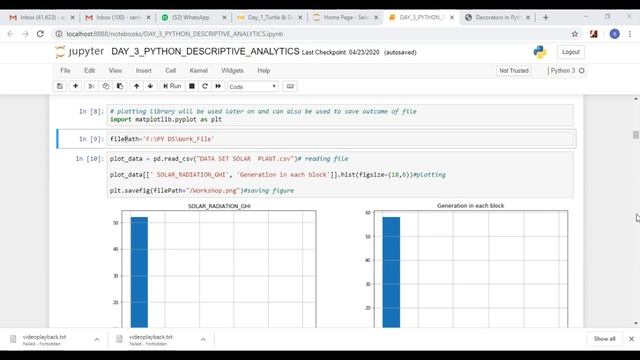The width and height of the screenshot is (640, 360).
Task: Cut selected cells with the scissors icon
Action: pos(91,86)
